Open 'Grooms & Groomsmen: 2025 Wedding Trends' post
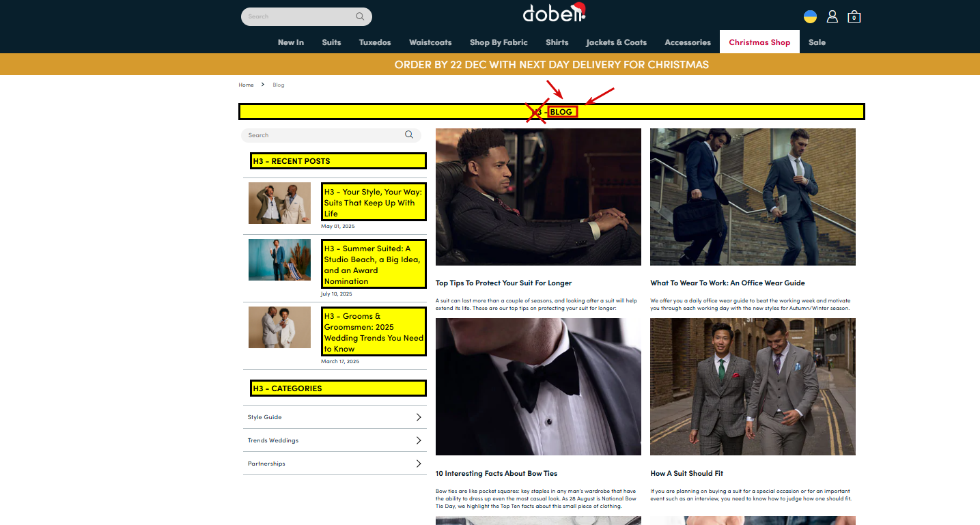Viewport: 980px width, 525px height. click(374, 332)
